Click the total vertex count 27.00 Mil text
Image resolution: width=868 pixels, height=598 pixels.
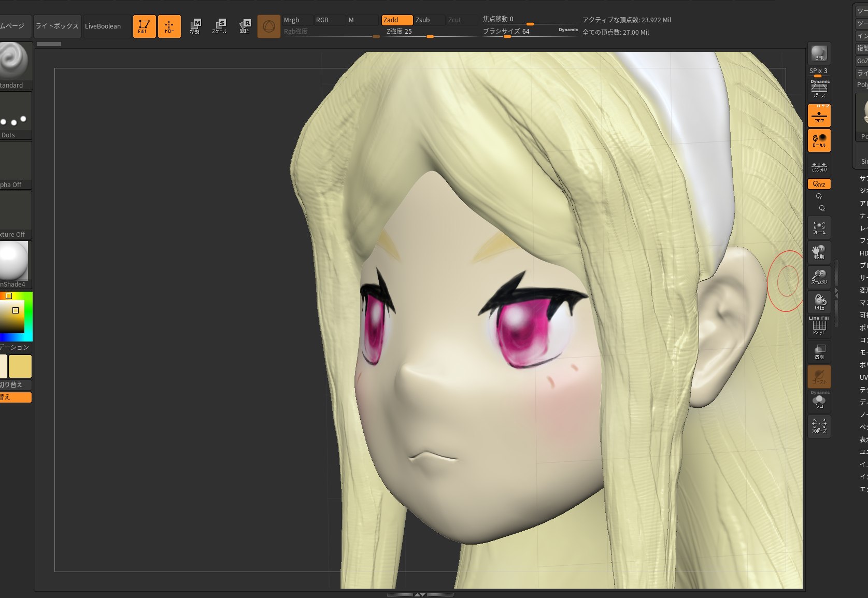[616, 32]
